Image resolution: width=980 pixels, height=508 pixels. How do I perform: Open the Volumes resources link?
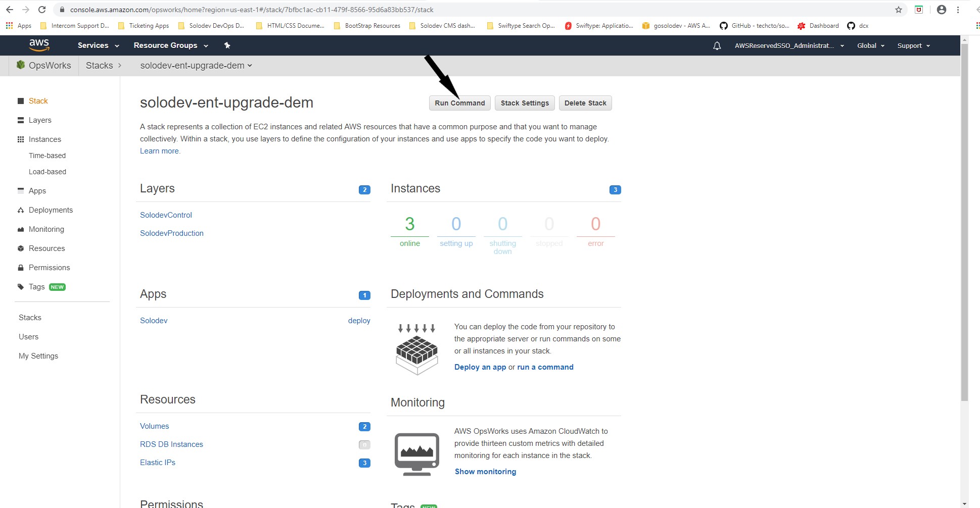pyautogui.click(x=154, y=426)
